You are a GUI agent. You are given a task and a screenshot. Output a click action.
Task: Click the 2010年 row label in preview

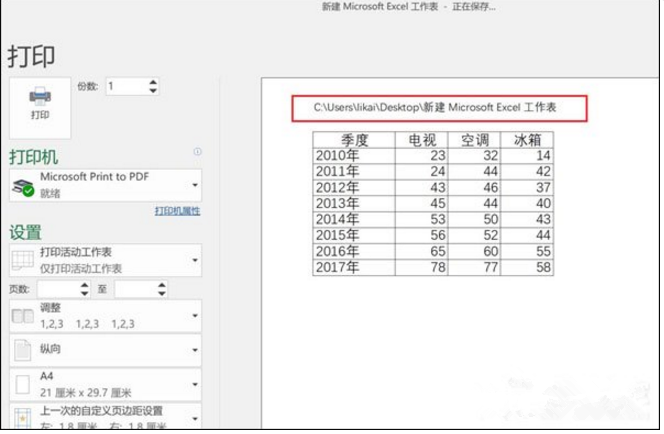(338, 156)
